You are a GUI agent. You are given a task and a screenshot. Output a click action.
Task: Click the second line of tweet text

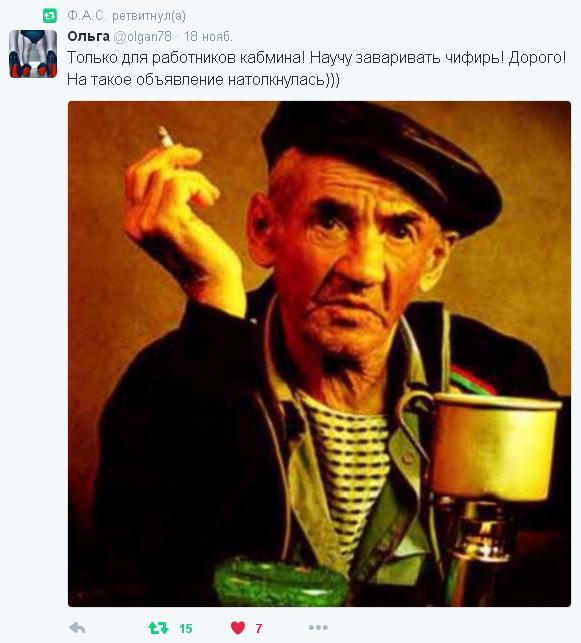203,79
